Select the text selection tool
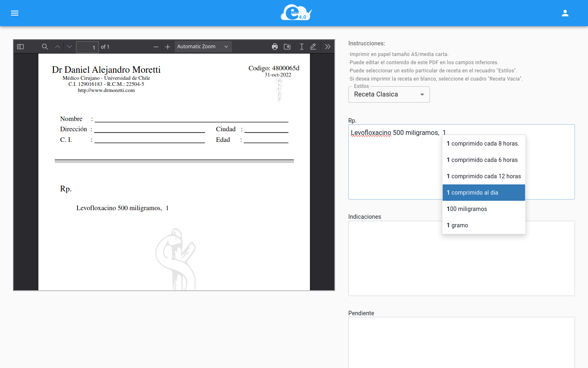The width and height of the screenshot is (588, 368). coord(301,47)
